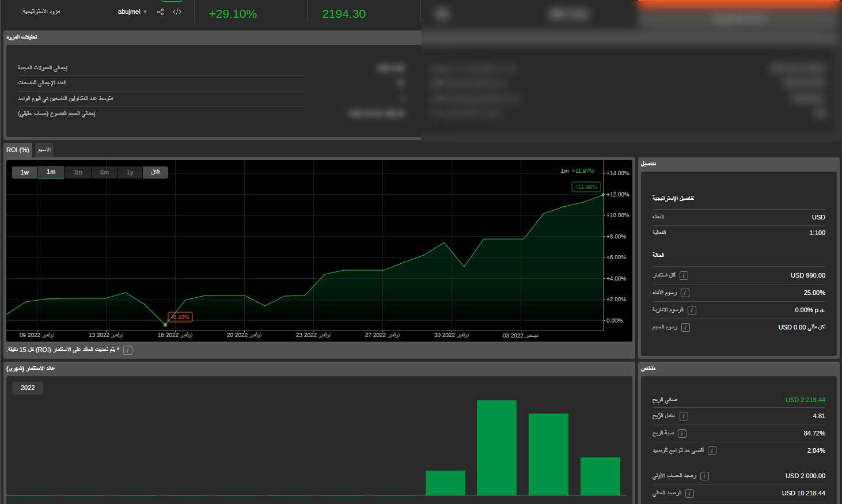Open info icon next to رصيد الحساب الأولي
Screen dimensions: 842x504
click(705, 476)
